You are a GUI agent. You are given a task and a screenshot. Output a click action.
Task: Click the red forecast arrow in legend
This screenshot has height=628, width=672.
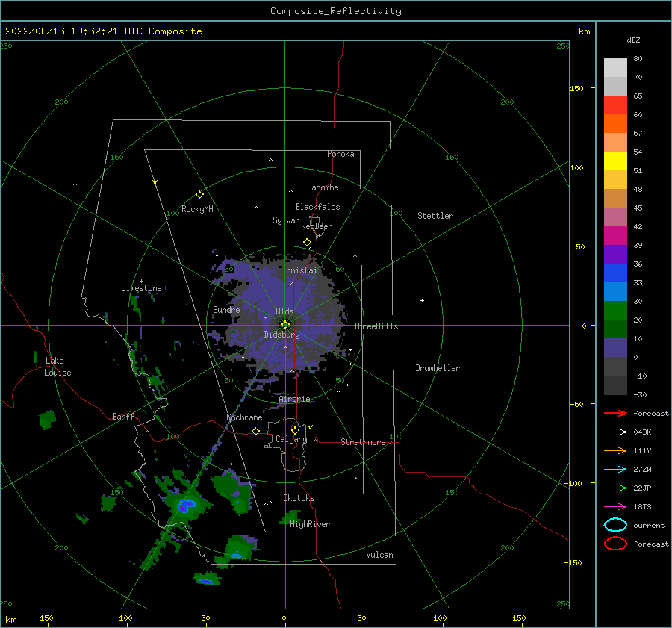615,413
